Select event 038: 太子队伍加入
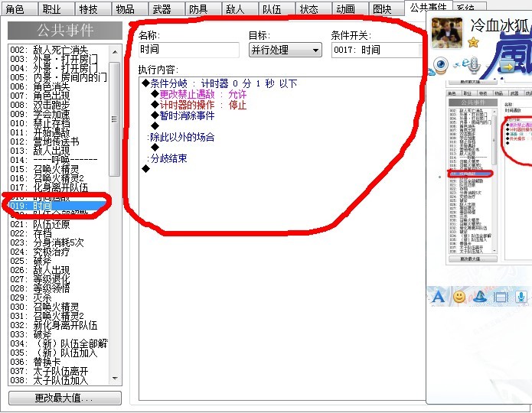The height and width of the screenshot is (413, 532). 59,380
